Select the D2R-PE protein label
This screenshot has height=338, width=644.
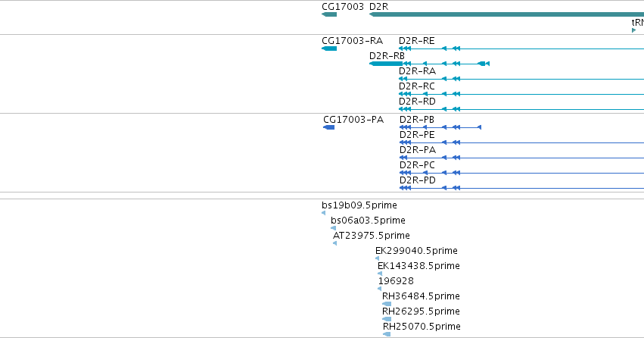pyautogui.click(x=416, y=135)
